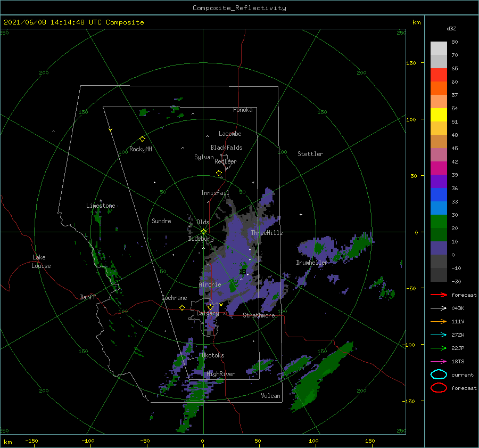This screenshot has height=448, width=479.
Task: Select the light gray 70-80 dBZ swatch
Action: tap(439, 48)
